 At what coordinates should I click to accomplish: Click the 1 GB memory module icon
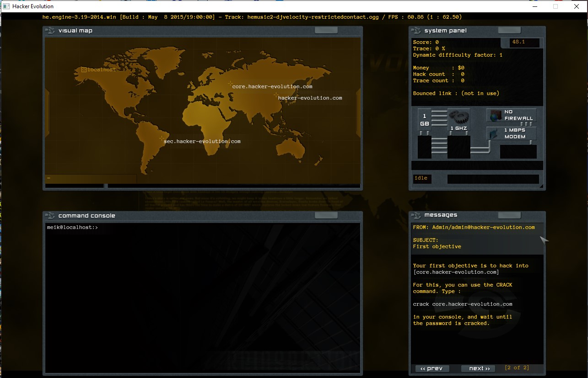tap(424, 120)
